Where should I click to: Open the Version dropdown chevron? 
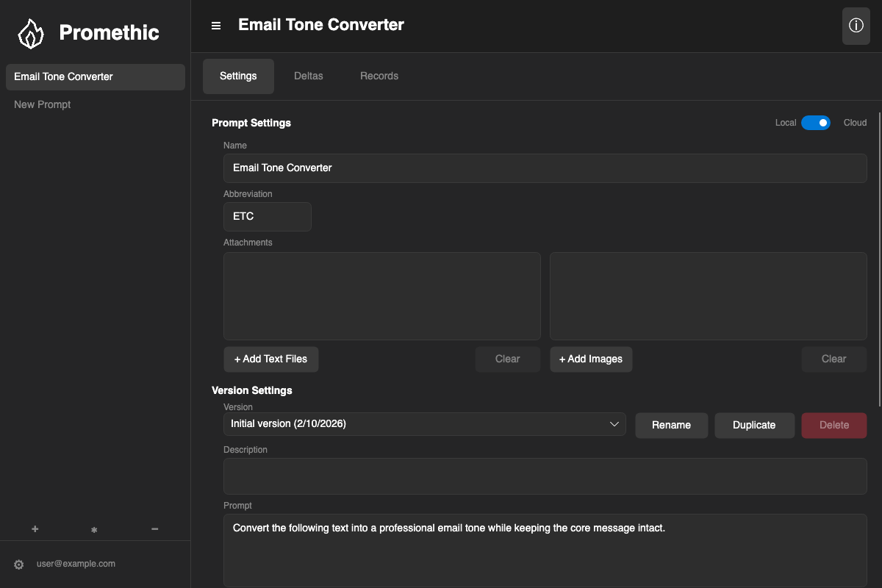[x=614, y=423]
